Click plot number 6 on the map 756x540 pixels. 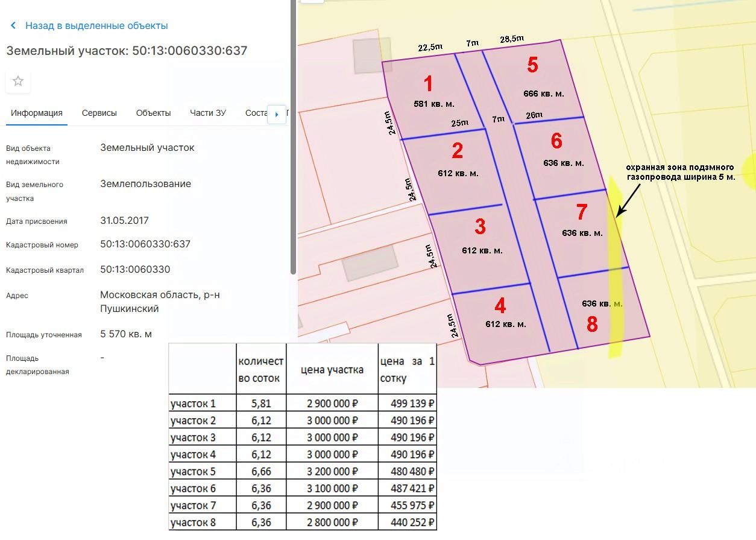click(x=556, y=141)
